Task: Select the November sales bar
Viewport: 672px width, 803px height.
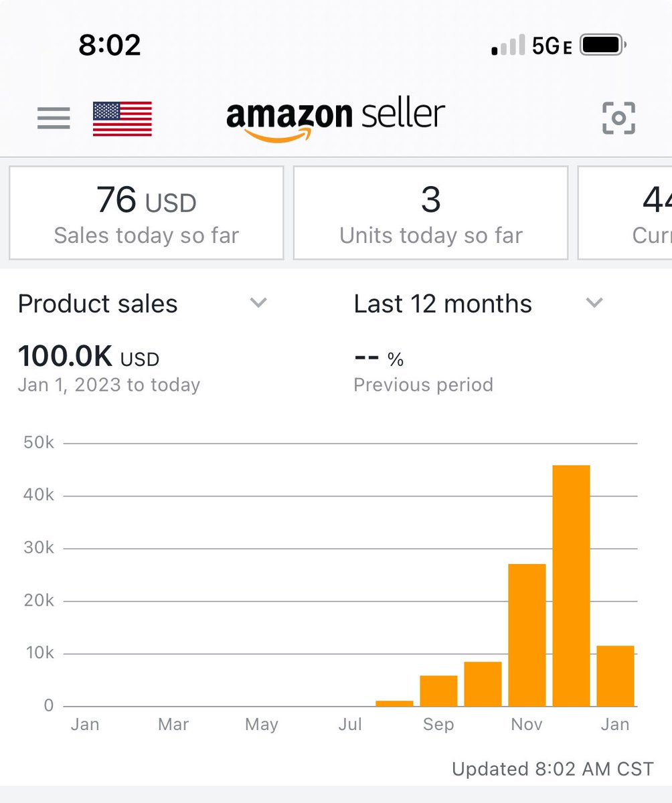Action: pyautogui.click(x=527, y=635)
